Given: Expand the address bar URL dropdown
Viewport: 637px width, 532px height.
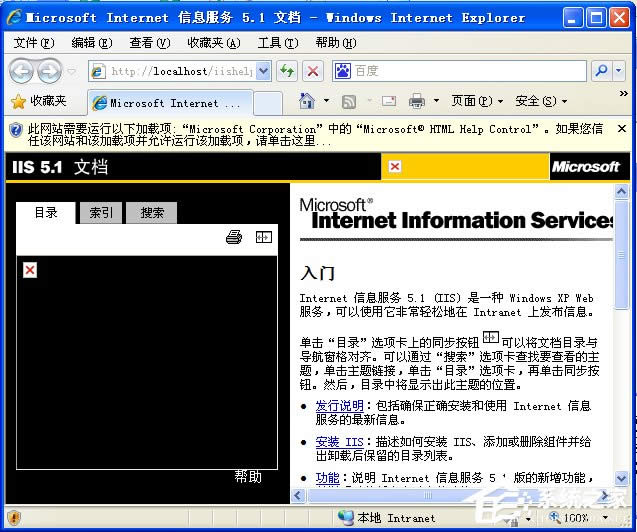Looking at the screenshot, I should (x=264, y=71).
